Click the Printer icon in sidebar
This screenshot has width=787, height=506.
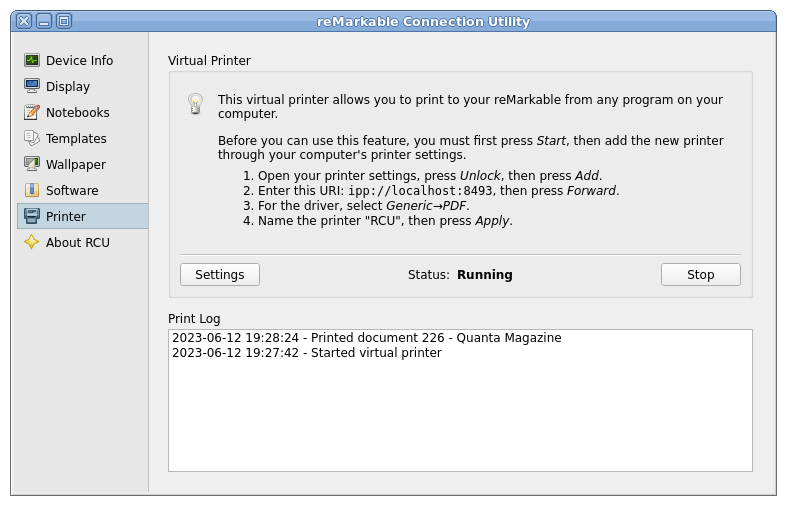32,216
